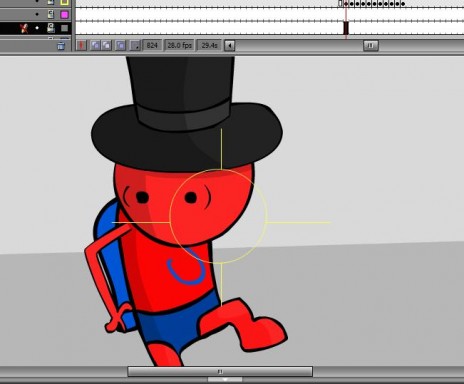Click the 28.0 fps frame rate field
The height and width of the screenshot is (384, 464).
pos(180,45)
